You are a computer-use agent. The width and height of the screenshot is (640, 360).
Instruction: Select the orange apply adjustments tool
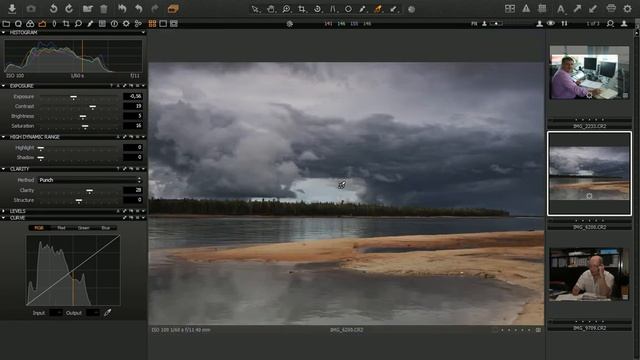378,9
